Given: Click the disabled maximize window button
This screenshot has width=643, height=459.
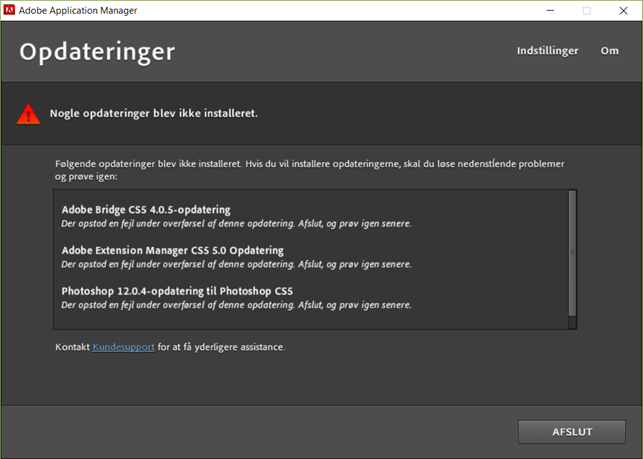Looking at the screenshot, I should (587, 11).
